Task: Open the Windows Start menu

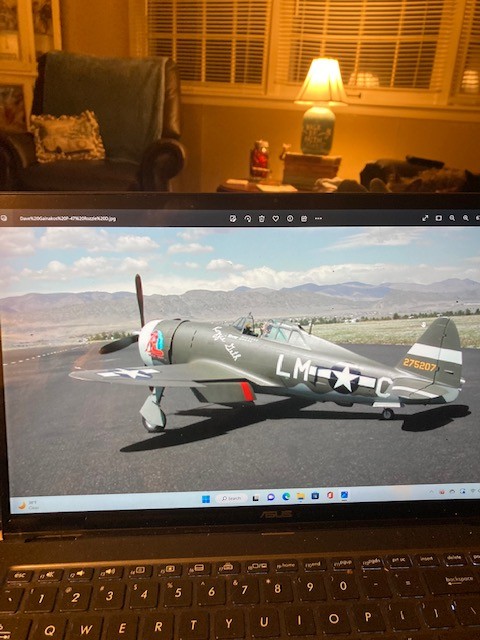Action: pos(206,499)
